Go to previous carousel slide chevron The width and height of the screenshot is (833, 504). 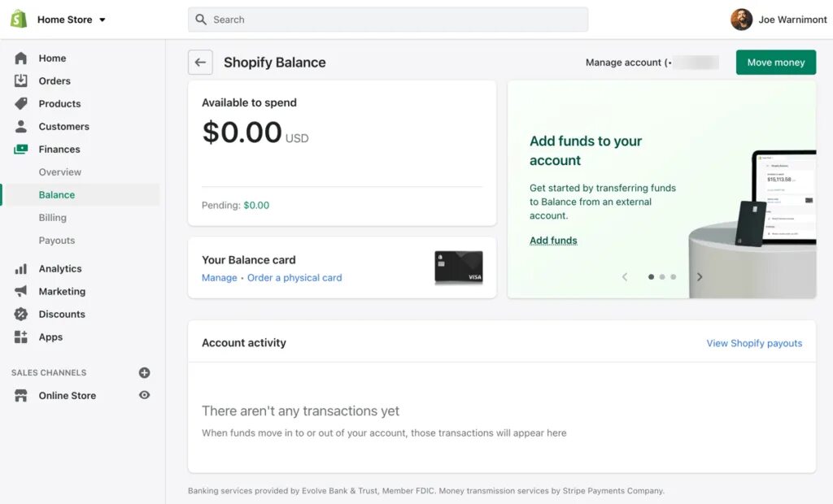[x=625, y=276]
